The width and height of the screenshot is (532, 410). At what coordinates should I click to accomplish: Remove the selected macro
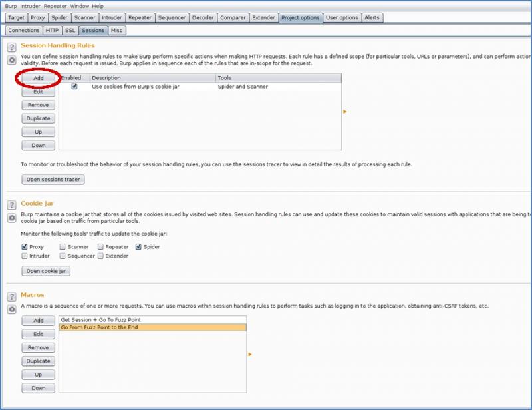pyautogui.click(x=39, y=347)
